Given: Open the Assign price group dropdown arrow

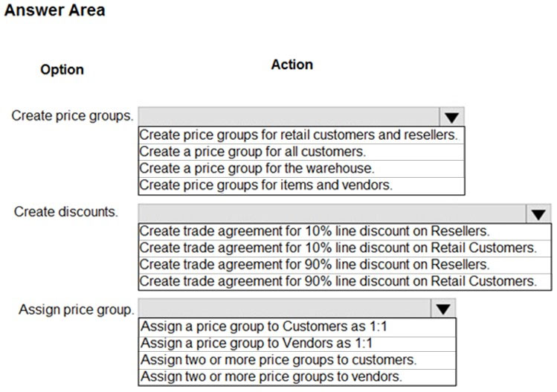Looking at the screenshot, I should pos(443,309).
